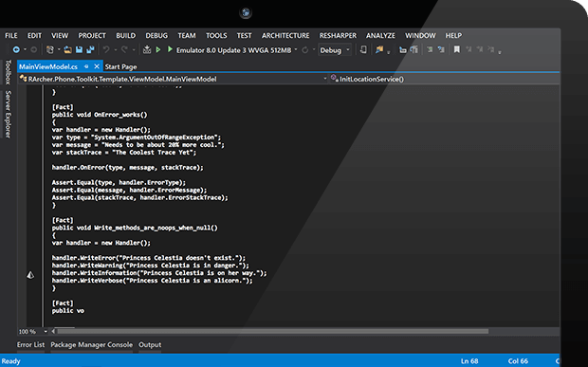Open the RESHARPER menu
Viewport: 588px width, 367px height.
click(338, 36)
